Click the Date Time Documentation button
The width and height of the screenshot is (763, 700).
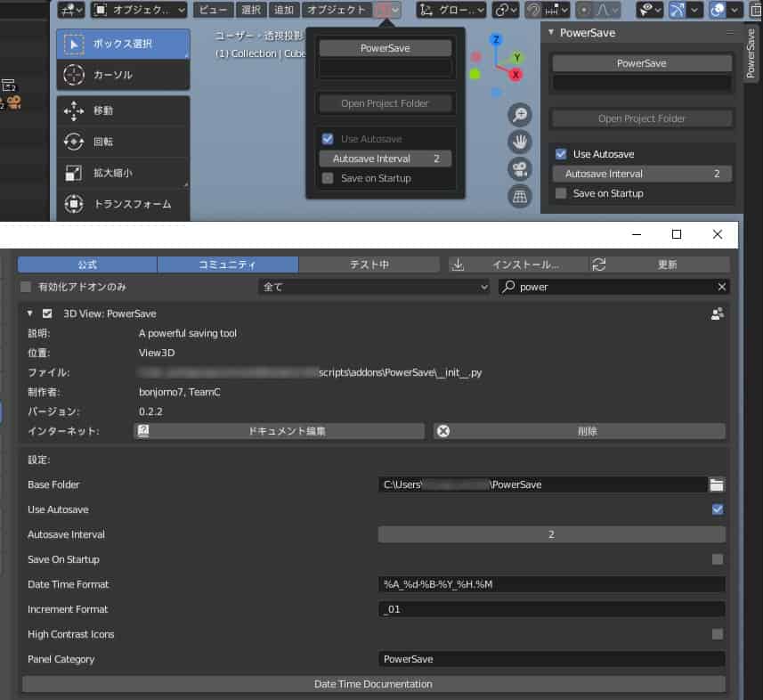[374, 685]
